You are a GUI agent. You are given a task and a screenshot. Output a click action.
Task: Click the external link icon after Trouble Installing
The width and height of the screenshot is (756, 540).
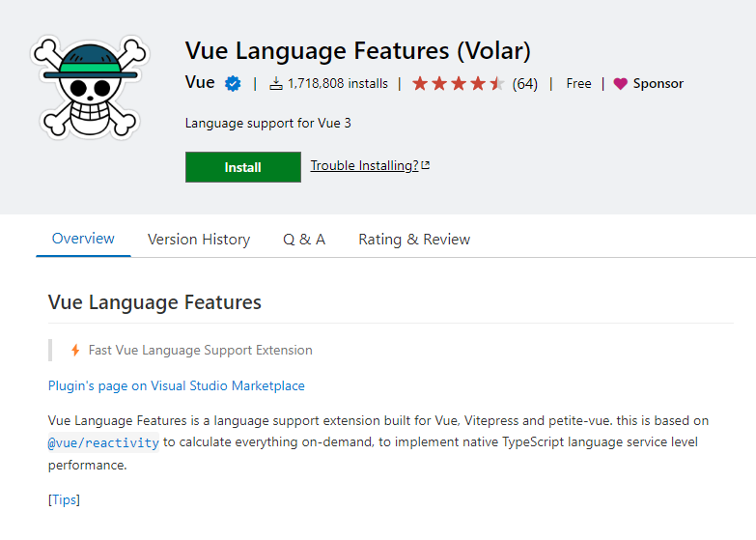pos(425,165)
